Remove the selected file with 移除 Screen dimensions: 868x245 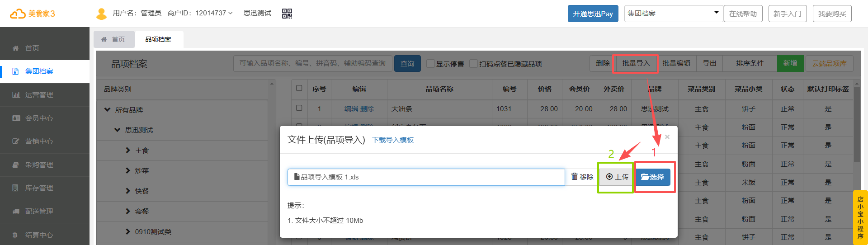tap(582, 177)
